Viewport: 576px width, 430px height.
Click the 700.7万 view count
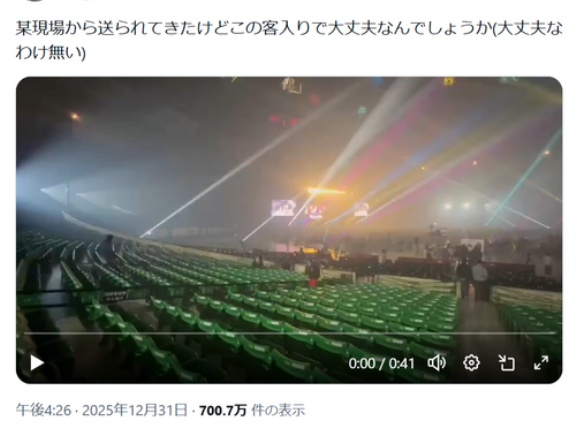click(x=223, y=410)
